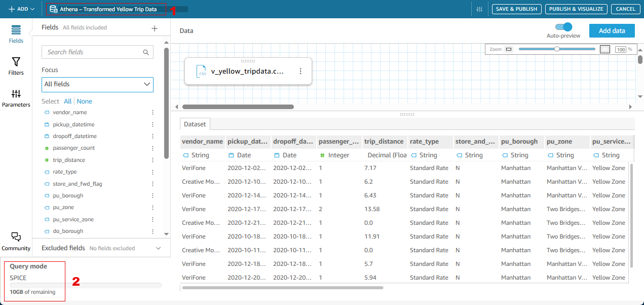Open options menu for pu_borough field
The image size is (644, 305).
(x=153, y=195)
